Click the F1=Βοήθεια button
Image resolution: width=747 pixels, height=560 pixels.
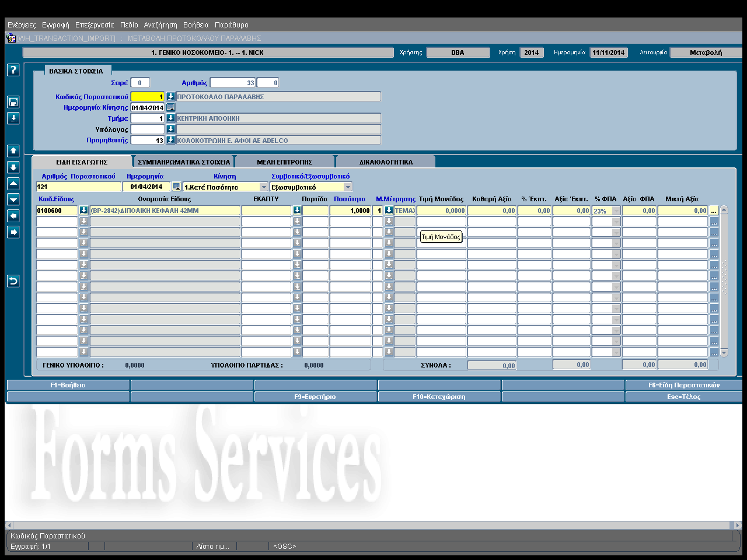pos(68,385)
